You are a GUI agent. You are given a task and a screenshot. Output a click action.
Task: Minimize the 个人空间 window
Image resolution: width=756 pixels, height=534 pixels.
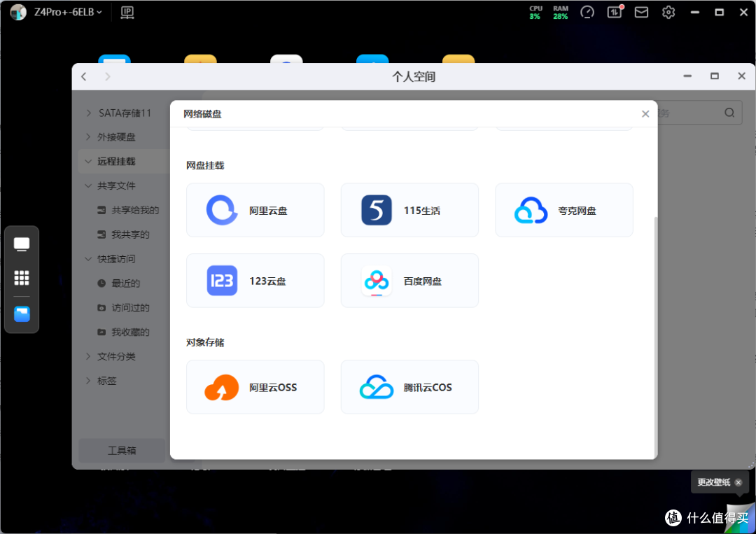click(687, 76)
